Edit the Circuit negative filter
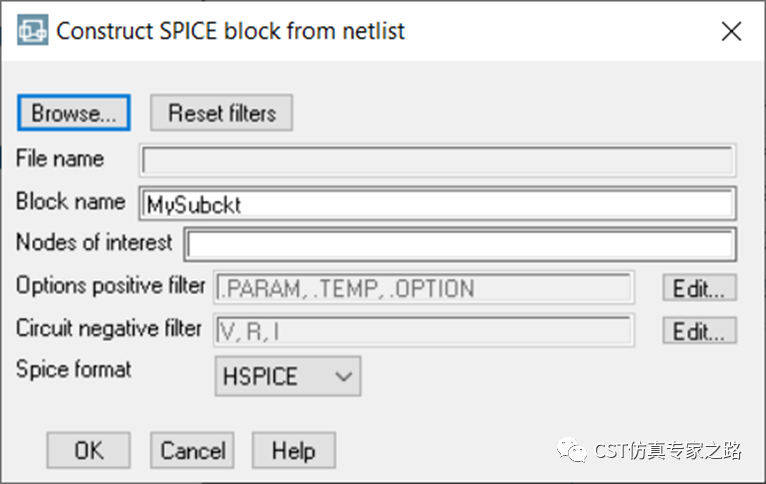The width and height of the screenshot is (766, 484). point(699,330)
